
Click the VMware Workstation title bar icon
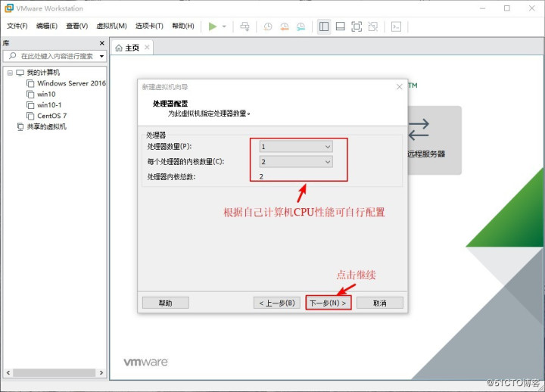click(8, 8)
